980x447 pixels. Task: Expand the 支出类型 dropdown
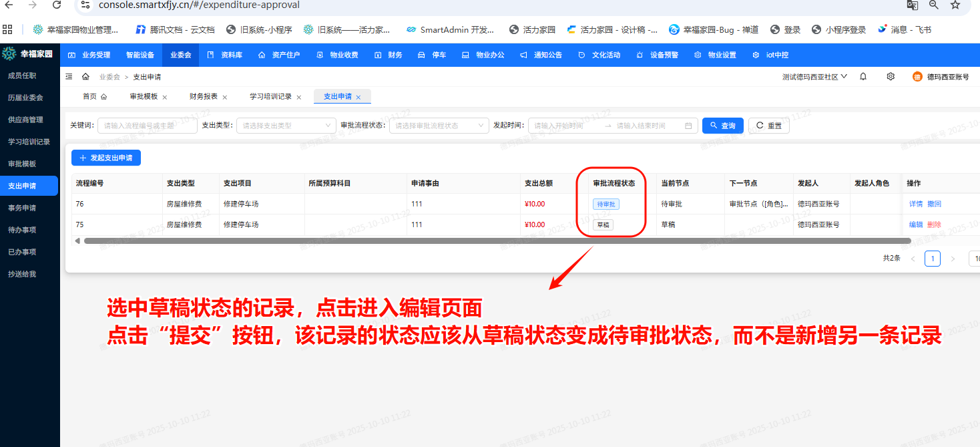[x=286, y=126]
